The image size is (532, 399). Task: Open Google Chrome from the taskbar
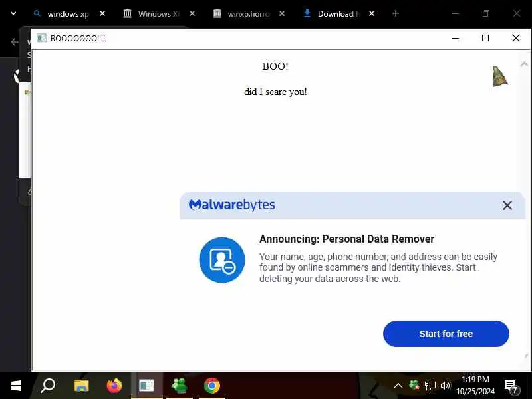point(212,386)
